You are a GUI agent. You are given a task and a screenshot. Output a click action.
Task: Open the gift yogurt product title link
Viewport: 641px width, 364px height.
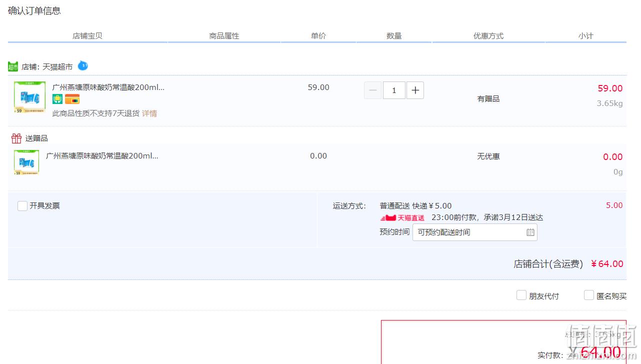pos(102,155)
